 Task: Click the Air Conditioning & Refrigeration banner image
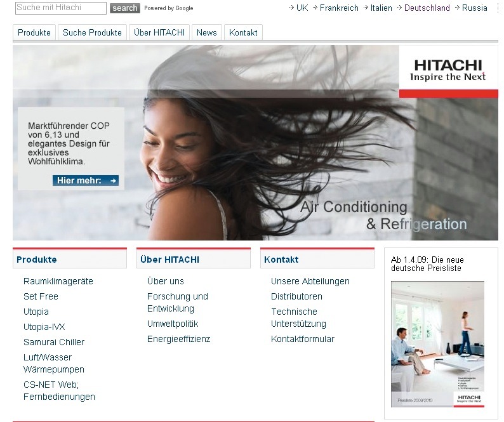point(255,143)
